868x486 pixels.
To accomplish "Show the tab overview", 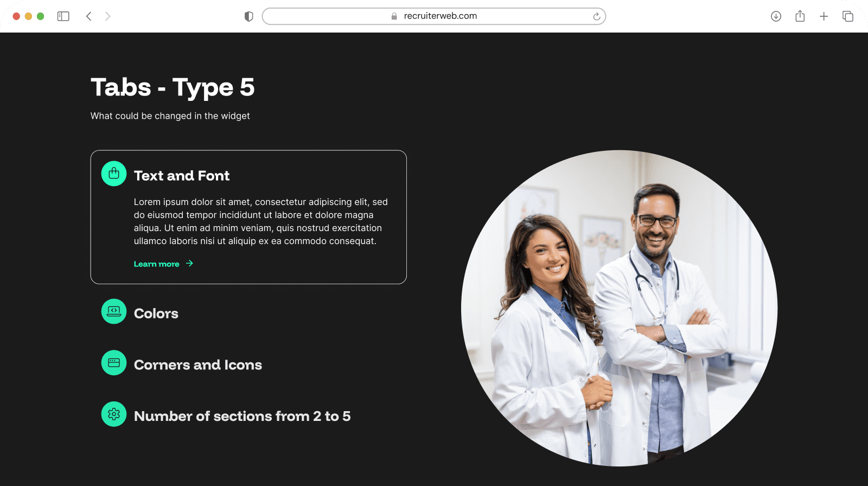I will (x=847, y=16).
